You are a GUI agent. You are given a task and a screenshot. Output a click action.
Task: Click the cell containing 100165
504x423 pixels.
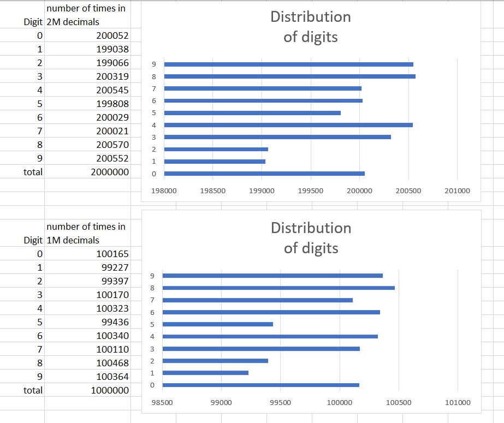tap(87, 254)
